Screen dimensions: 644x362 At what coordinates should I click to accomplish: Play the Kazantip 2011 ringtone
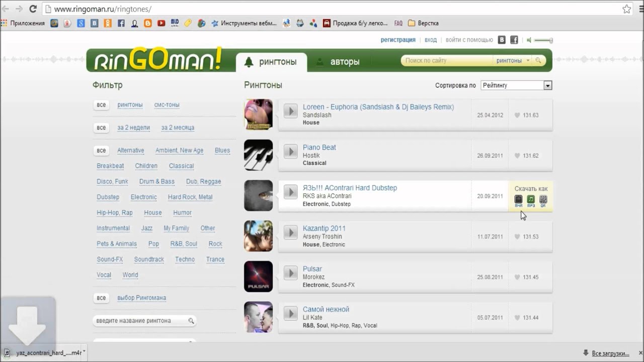[x=290, y=232]
